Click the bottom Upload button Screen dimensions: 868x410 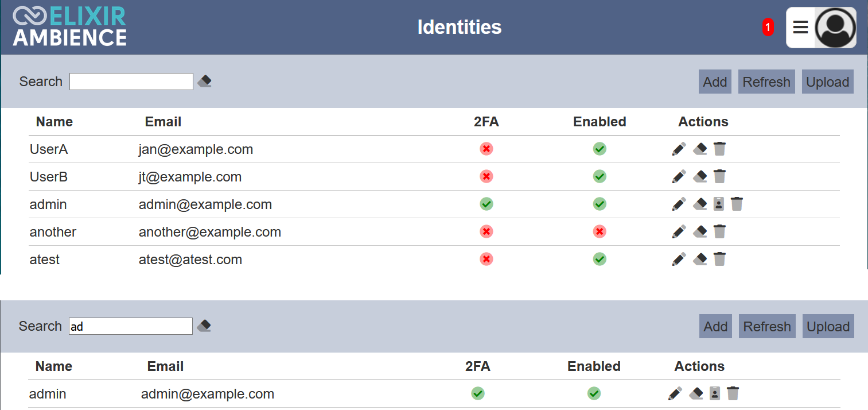coord(828,326)
